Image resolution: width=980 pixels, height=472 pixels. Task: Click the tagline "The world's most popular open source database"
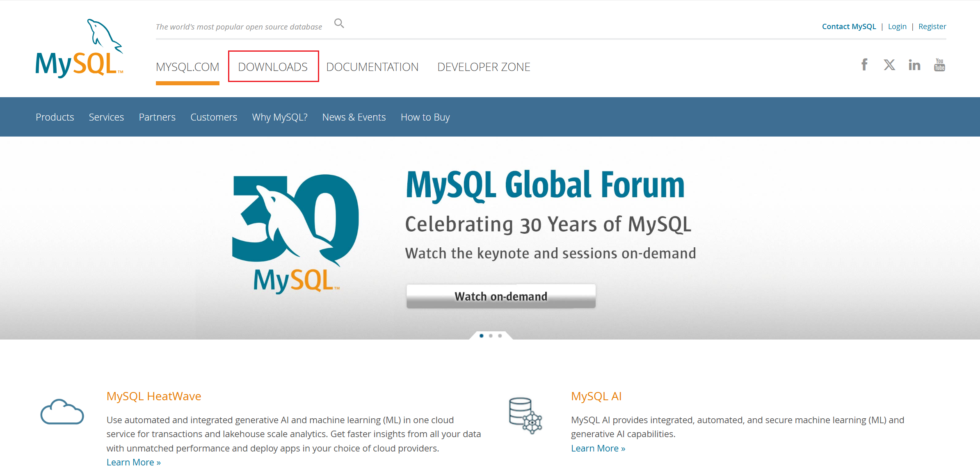[x=239, y=27]
